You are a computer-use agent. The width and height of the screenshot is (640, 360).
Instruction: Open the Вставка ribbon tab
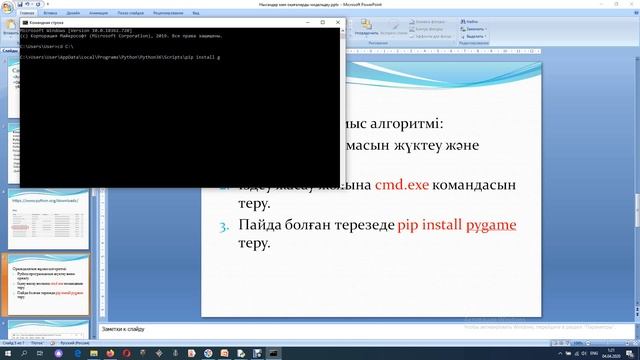click(50, 13)
